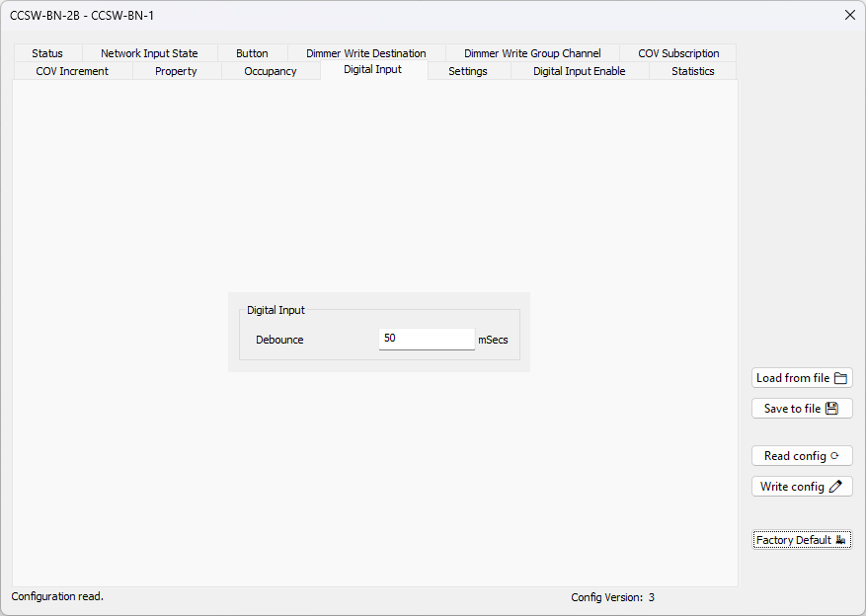Image resolution: width=866 pixels, height=616 pixels.
Task: Click the Write config button
Action: pyautogui.click(x=802, y=487)
